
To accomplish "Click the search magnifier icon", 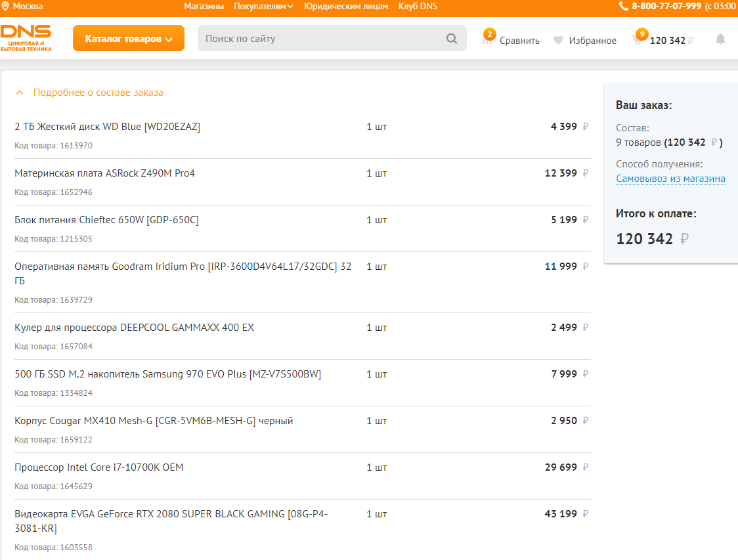I will (451, 39).
